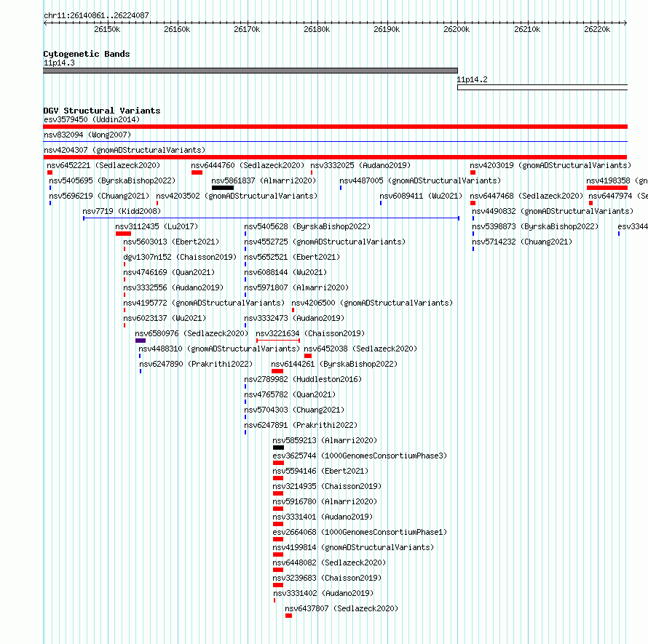Click nsv4552725 (gnomADStructuralVariants) label

[x=325, y=242]
